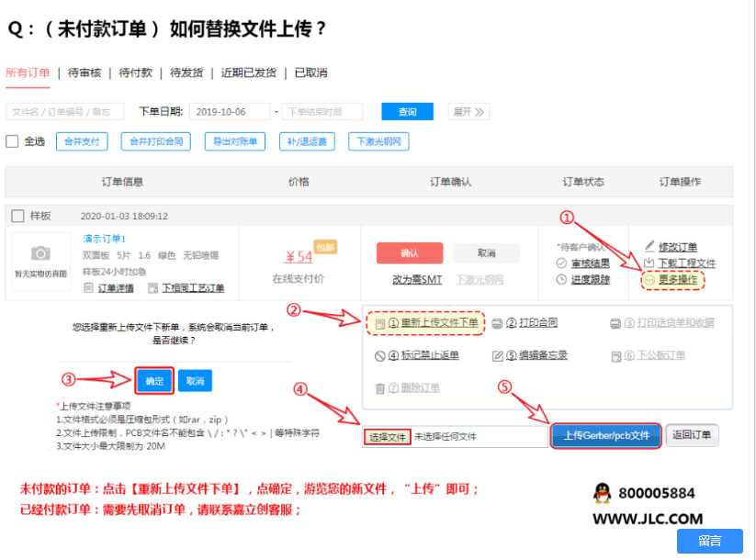Click the 编辑备忘录 edit icon
This screenshot has height=560, width=756.
pyautogui.click(x=497, y=355)
